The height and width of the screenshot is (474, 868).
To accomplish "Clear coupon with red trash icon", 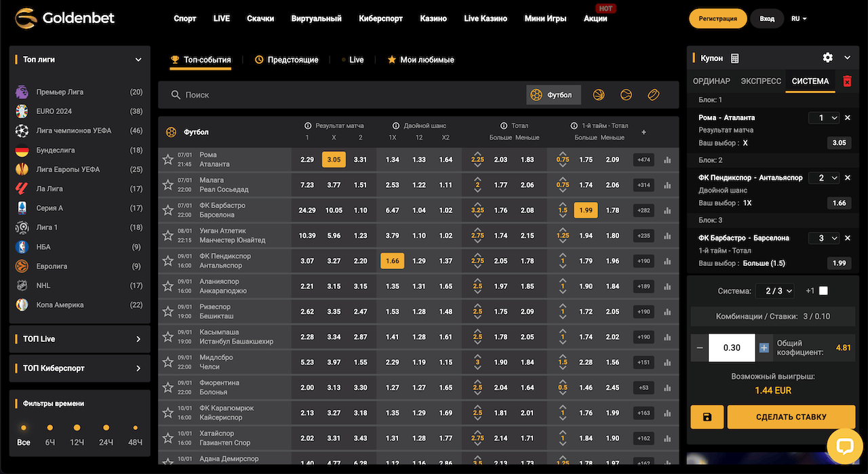I will [x=847, y=81].
